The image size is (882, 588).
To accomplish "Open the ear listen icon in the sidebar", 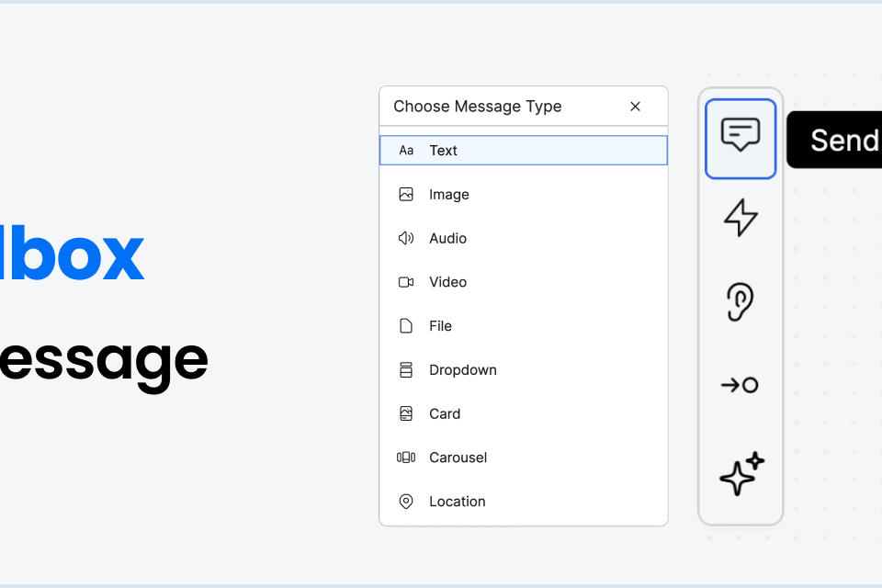I will point(741,300).
